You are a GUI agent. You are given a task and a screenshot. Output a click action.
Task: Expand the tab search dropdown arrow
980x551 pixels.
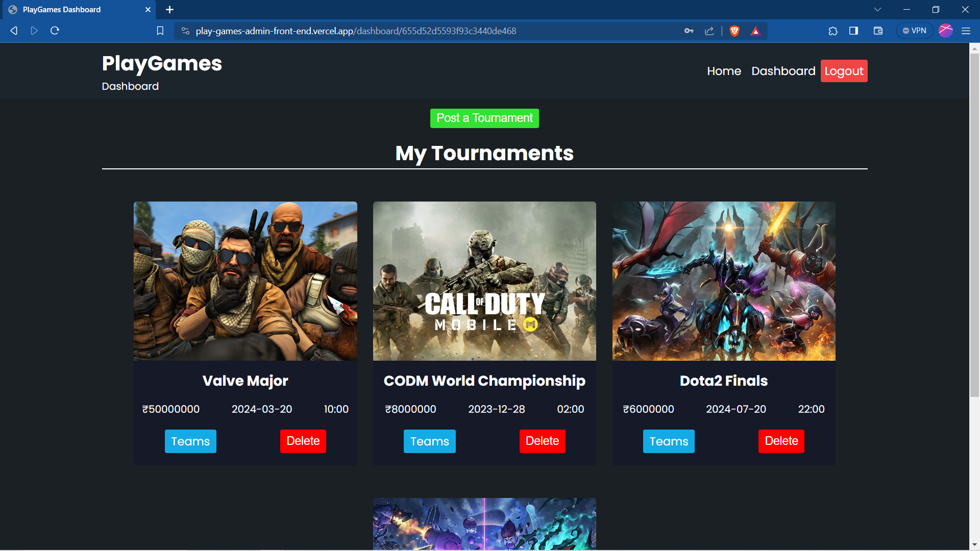tap(877, 10)
